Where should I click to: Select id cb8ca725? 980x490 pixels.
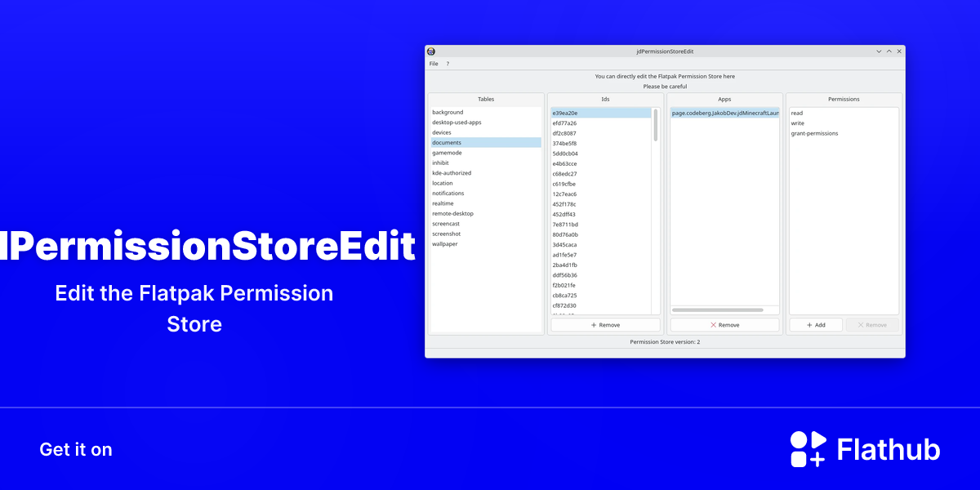tap(601, 296)
